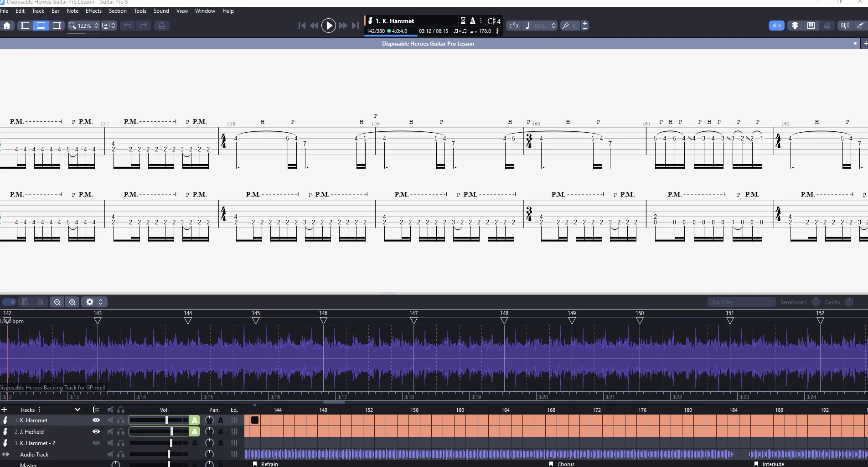Toggle multitrack view icon in tracks header

pyautogui.click(x=96, y=410)
